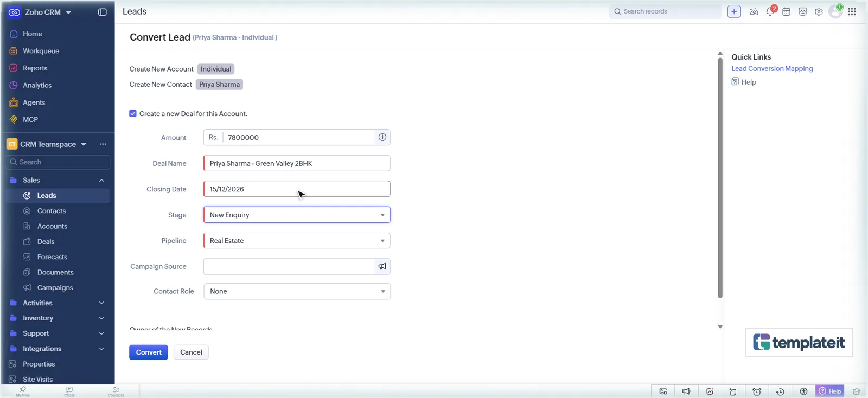Open Chats in the bottom bar

(x=69, y=391)
